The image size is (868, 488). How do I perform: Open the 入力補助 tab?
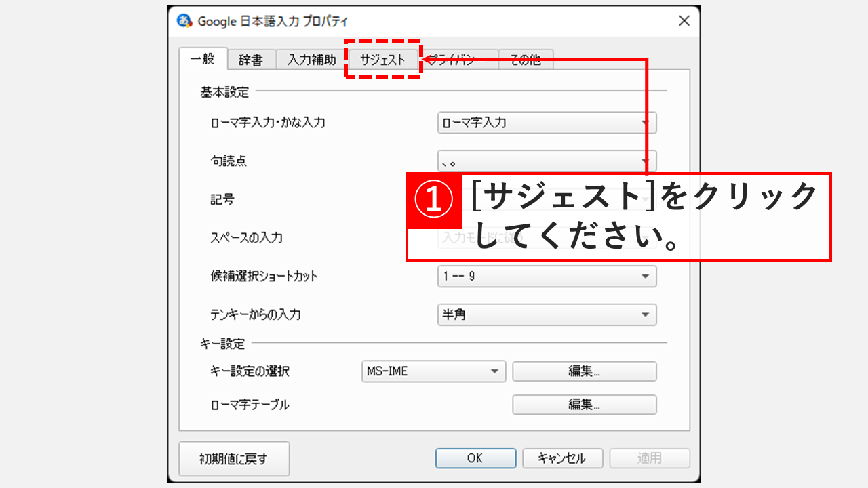[x=311, y=60]
